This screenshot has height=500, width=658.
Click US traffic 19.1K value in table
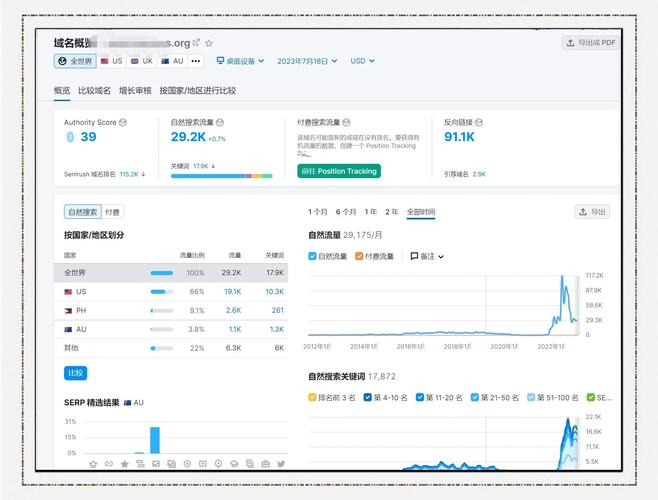pyautogui.click(x=232, y=291)
